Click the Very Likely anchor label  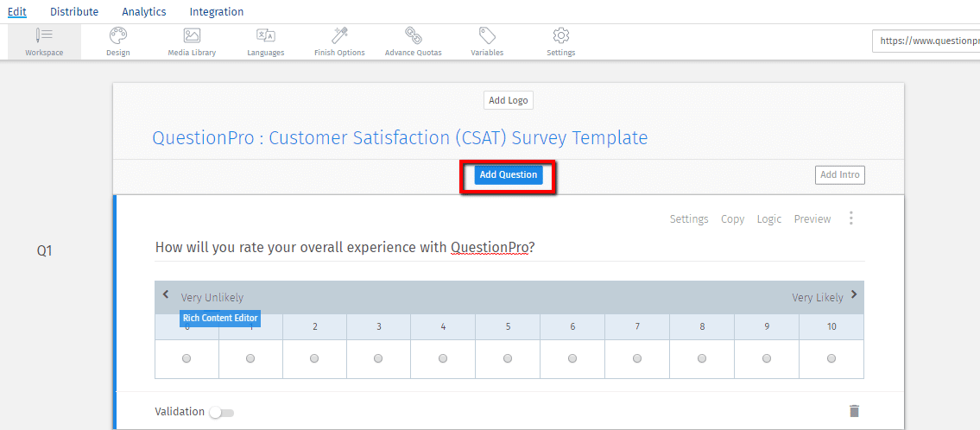[818, 298]
